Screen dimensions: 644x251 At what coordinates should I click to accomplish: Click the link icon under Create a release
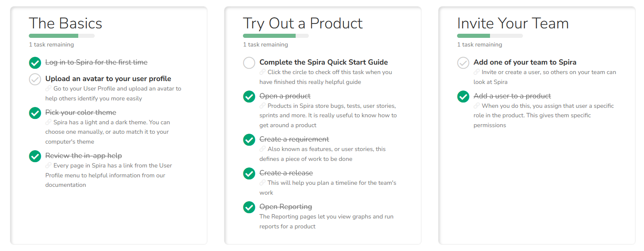[x=264, y=183]
